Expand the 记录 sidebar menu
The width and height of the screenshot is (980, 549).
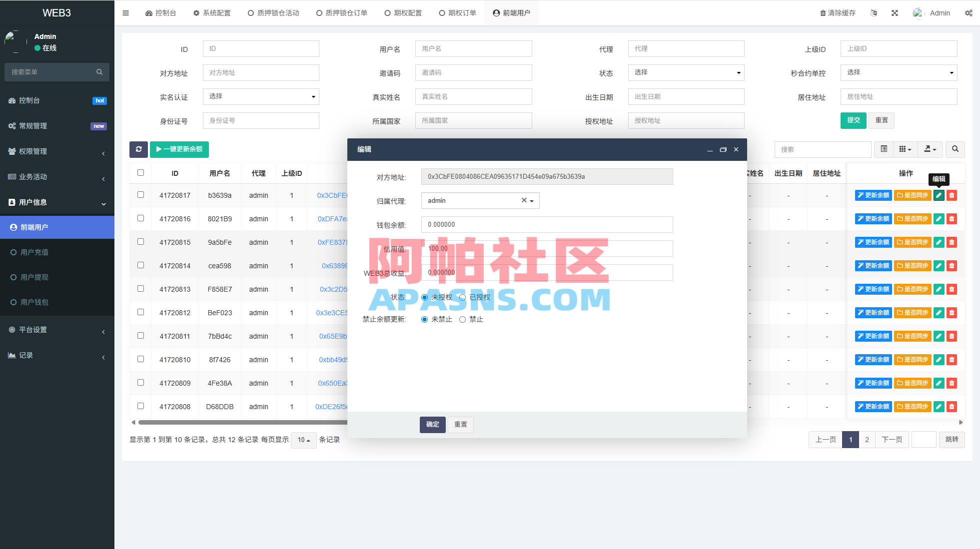click(57, 355)
